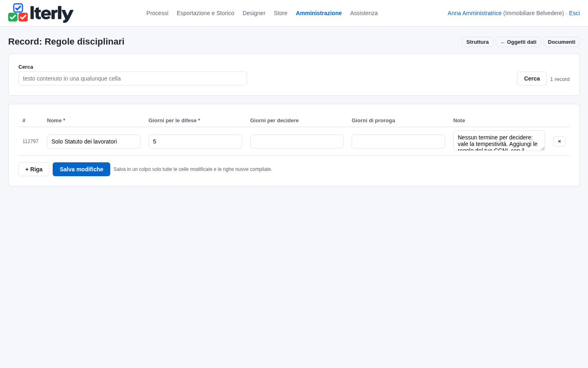Click the 'Giorni per decidere' column header
Screen dimensions: 588x368
274,121
